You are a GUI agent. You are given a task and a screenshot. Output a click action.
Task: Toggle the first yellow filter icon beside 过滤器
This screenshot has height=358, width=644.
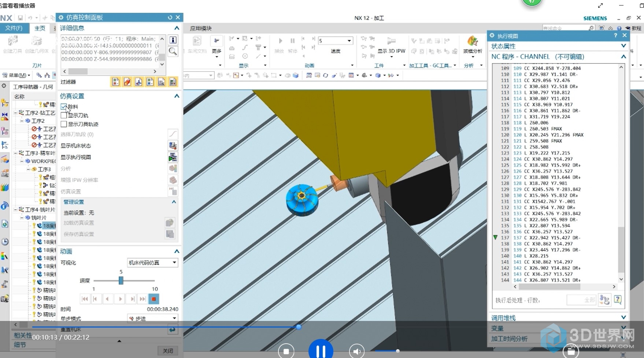[x=116, y=82]
